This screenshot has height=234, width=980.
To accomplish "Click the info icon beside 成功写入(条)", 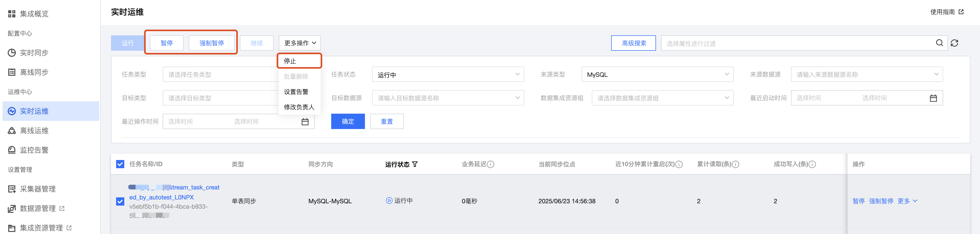I will click(812, 164).
